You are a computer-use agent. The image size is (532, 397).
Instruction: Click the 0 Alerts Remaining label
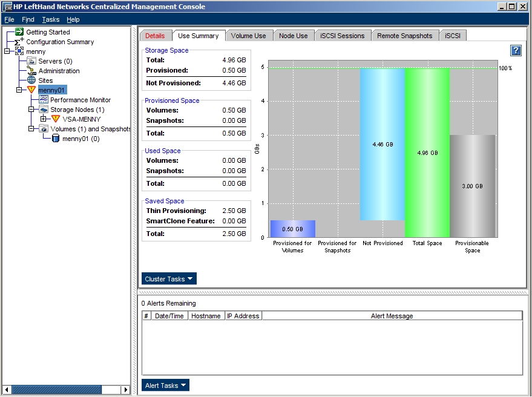(169, 303)
